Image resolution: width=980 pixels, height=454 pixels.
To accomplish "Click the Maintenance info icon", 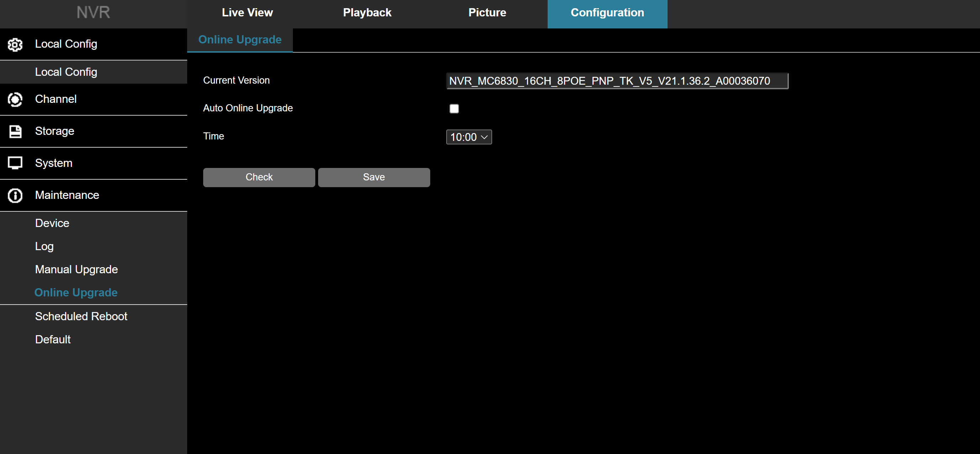I will [x=15, y=195].
